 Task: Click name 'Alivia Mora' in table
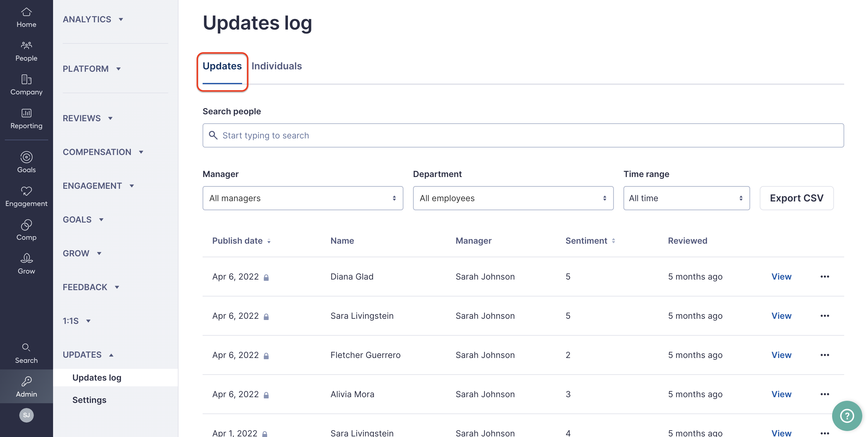352,394
